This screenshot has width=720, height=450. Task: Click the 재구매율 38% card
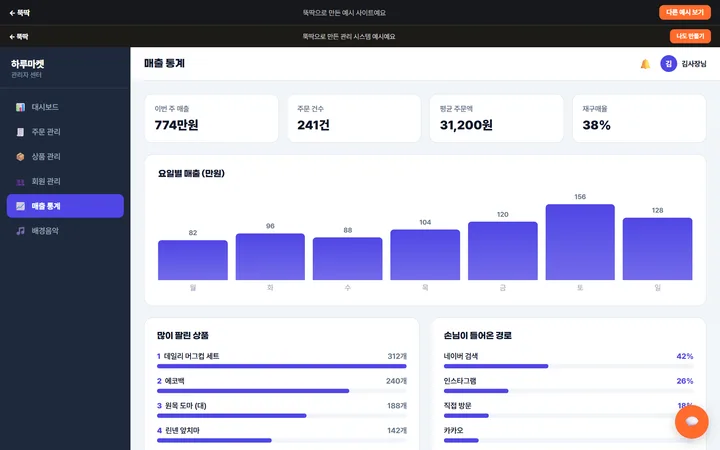639,118
